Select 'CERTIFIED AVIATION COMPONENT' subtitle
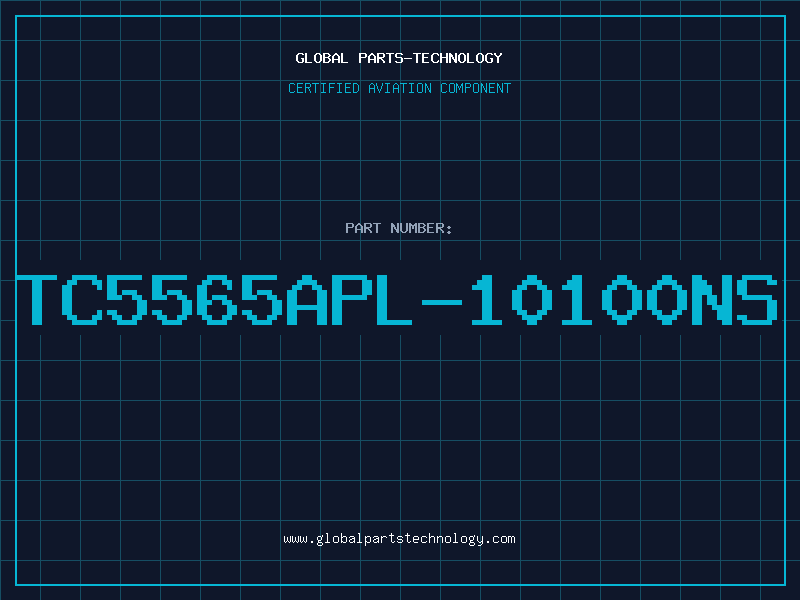 pyautogui.click(x=399, y=88)
